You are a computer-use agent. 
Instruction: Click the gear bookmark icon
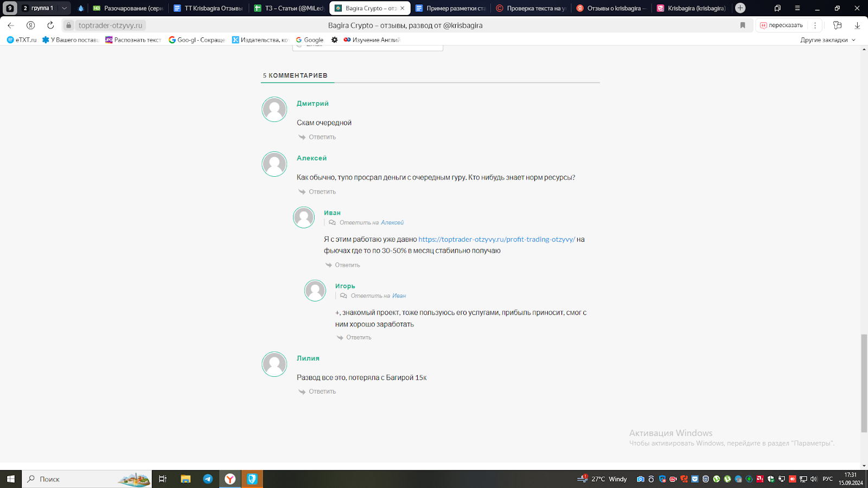point(335,40)
